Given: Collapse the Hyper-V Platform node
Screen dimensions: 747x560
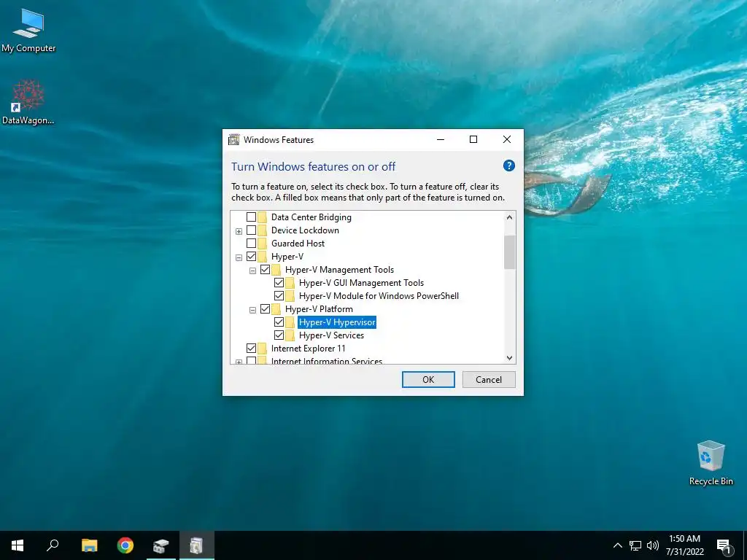Looking at the screenshot, I should (x=252, y=311).
